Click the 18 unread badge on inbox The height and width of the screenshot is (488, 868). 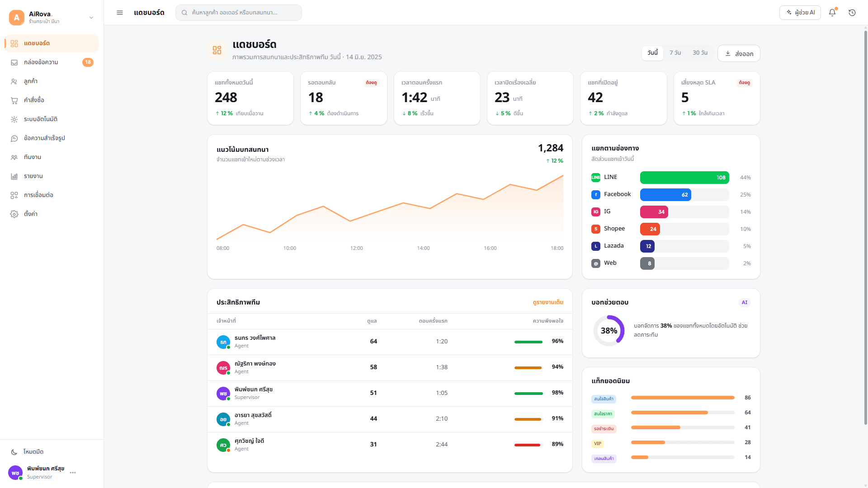click(88, 62)
